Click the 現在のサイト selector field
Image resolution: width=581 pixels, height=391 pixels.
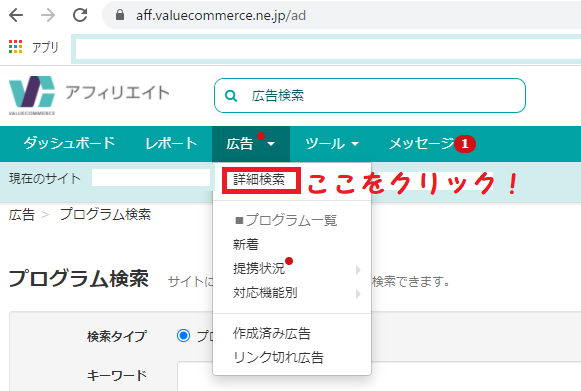(151, 178)
